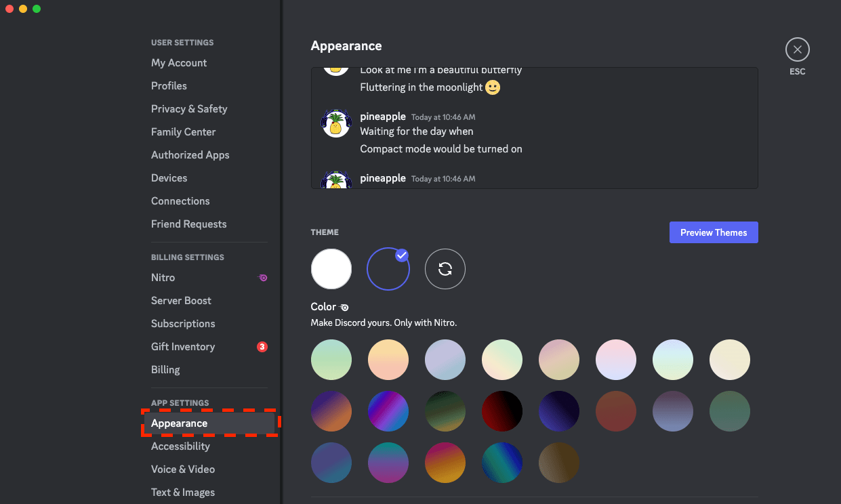Viewport: 841px width, 504px height.
Task: Open Authorized Apps
Action: point(190,155)
